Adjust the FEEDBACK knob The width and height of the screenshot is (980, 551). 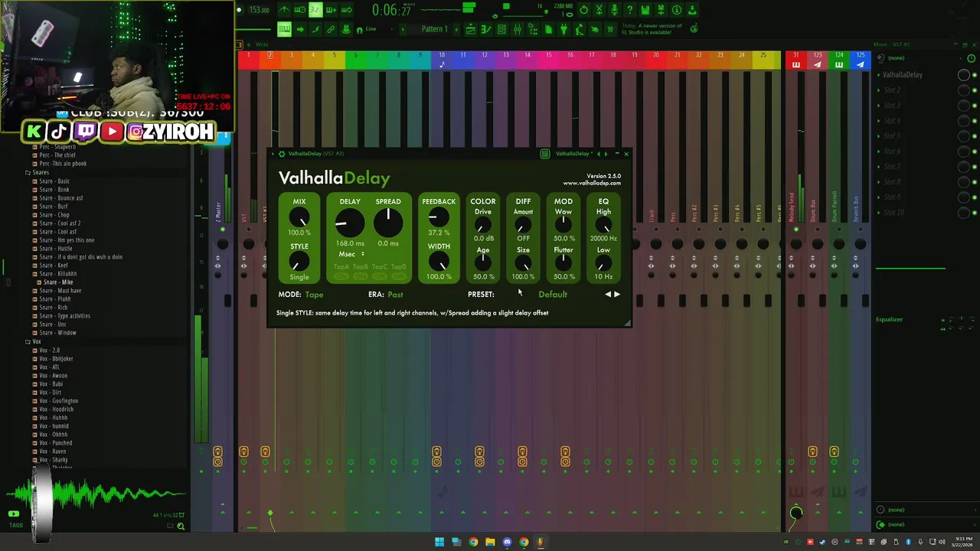pyautogui.click(x=439, y=218)
